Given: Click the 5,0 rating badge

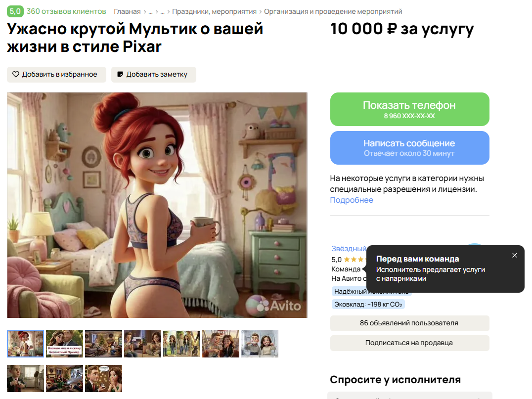Looking at the screenshot, I should pyautogui.click(x=15, y=11).
